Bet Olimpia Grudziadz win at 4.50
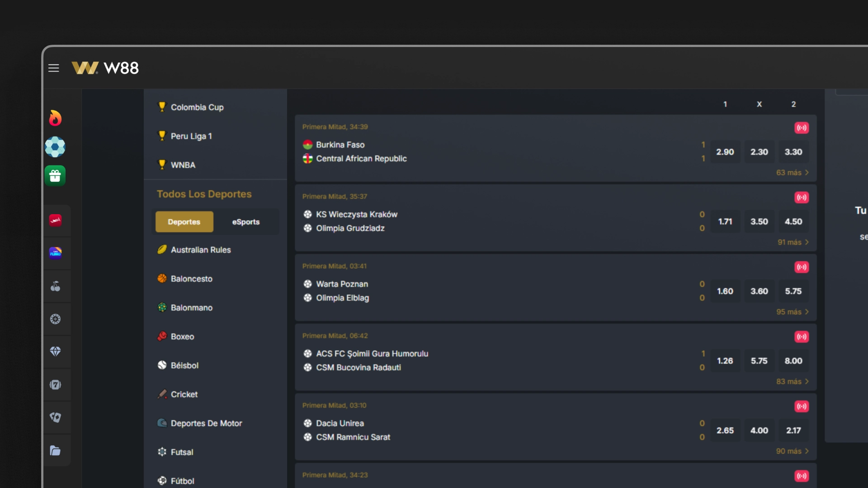Image resolution: width=868 pixels, height=488 pixels. [x=793, y=221]
